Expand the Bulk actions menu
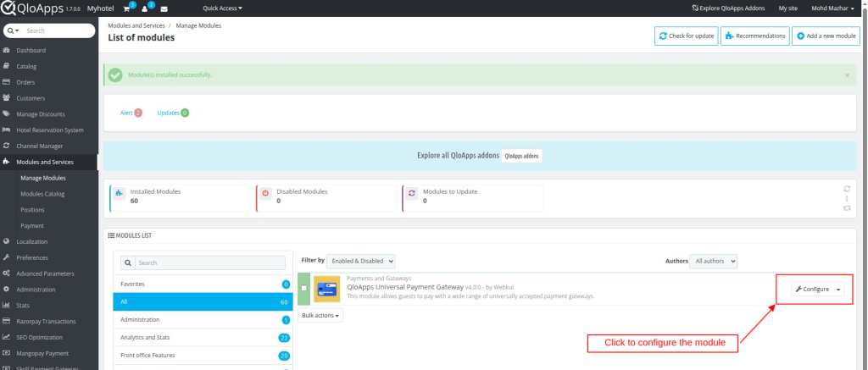The height and width of the screenshot is (370, 868). coord(321,315)
